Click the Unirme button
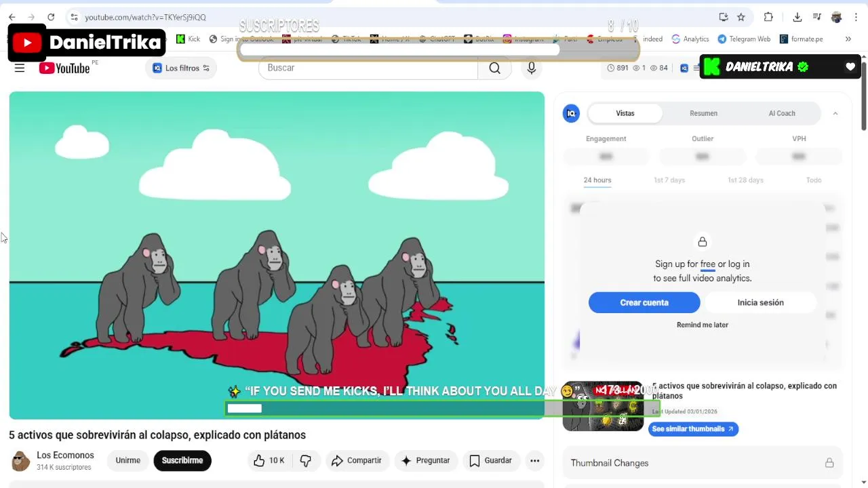 click(x=127, y=460)
